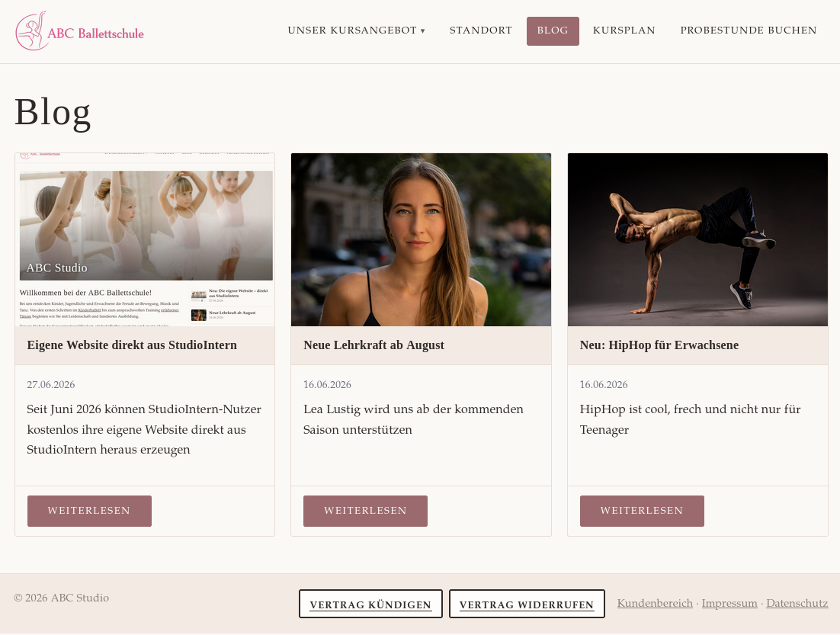Click the text HipHop ist cool, frech

click(641, 409)
